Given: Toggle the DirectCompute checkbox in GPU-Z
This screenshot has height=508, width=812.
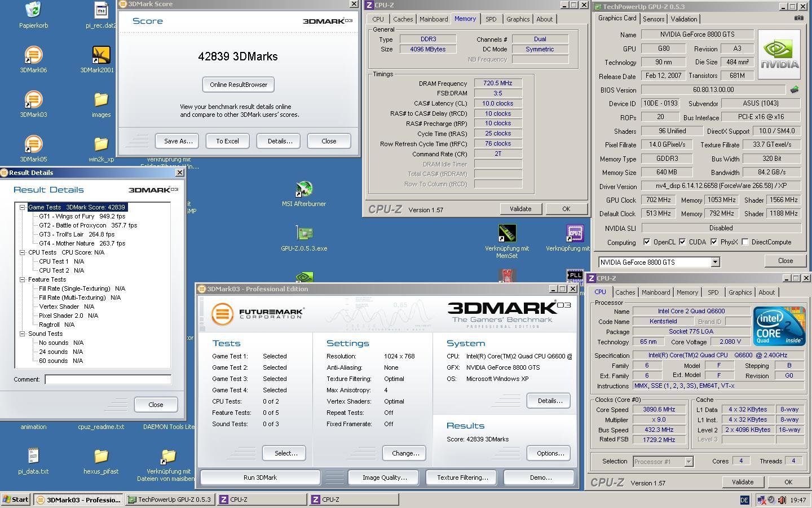Looking at the screenshot, I should (x=745, y=242).
